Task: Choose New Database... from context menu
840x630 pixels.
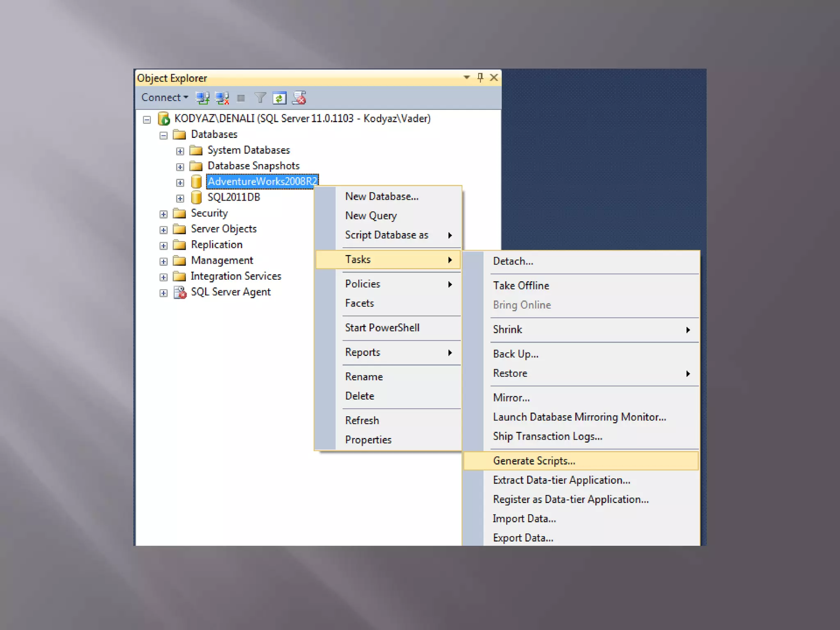Action: (388, 196)
